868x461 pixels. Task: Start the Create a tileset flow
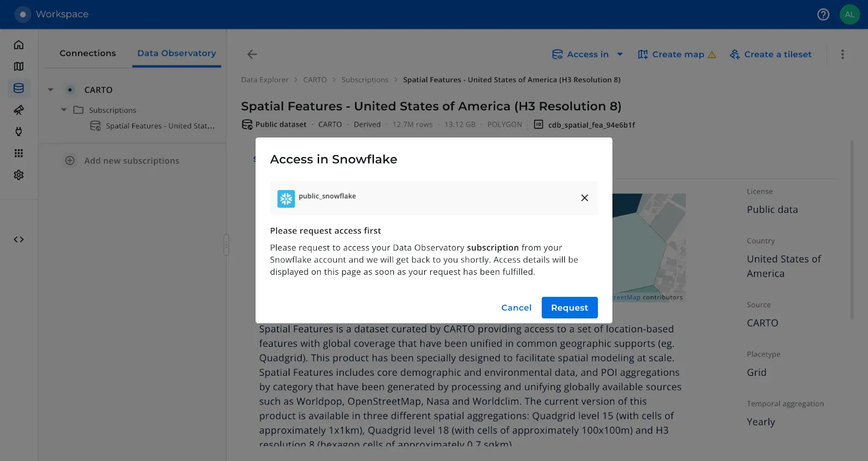click(x=770, y=54)
